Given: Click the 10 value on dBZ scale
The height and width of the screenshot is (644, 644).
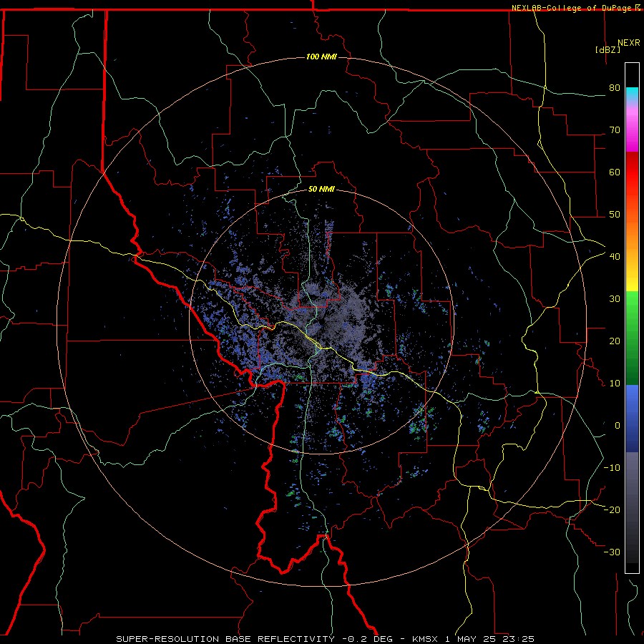Looking at the screenshot, I should click(615, 384).
